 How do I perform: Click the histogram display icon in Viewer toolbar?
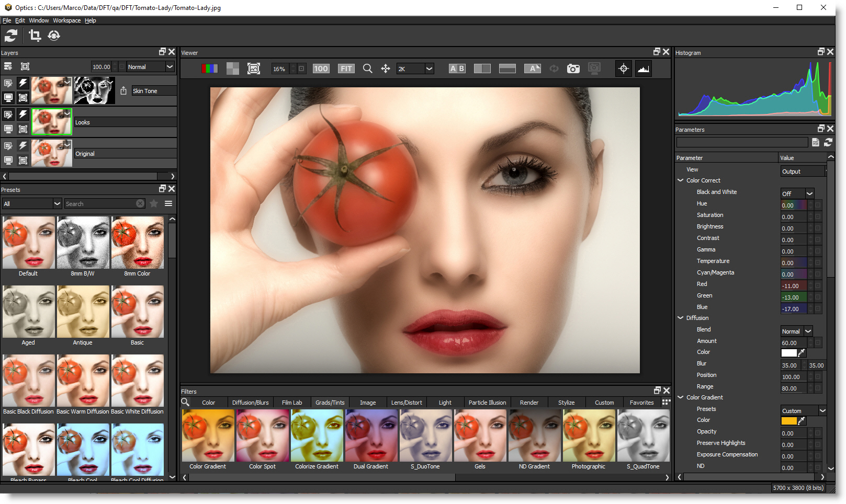click(x=643, y=68)
